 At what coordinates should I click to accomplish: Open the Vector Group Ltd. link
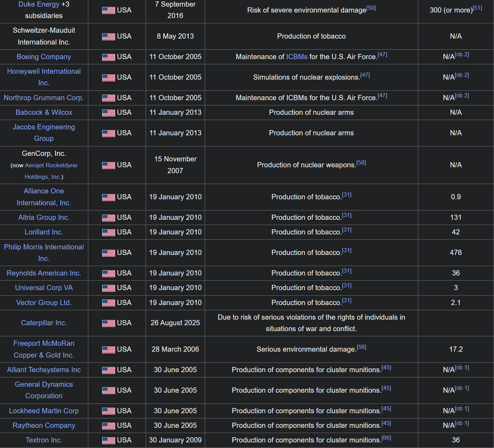tap(44, 303)
